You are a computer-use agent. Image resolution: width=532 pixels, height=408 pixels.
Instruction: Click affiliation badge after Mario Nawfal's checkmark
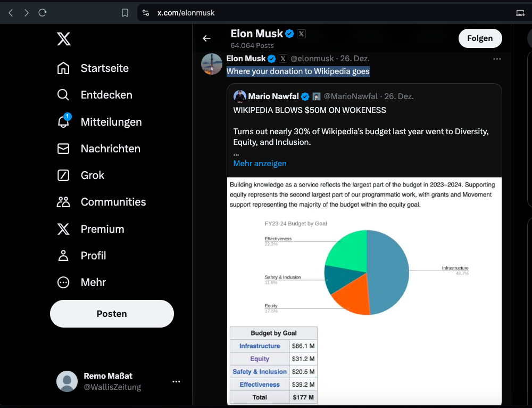316,96
